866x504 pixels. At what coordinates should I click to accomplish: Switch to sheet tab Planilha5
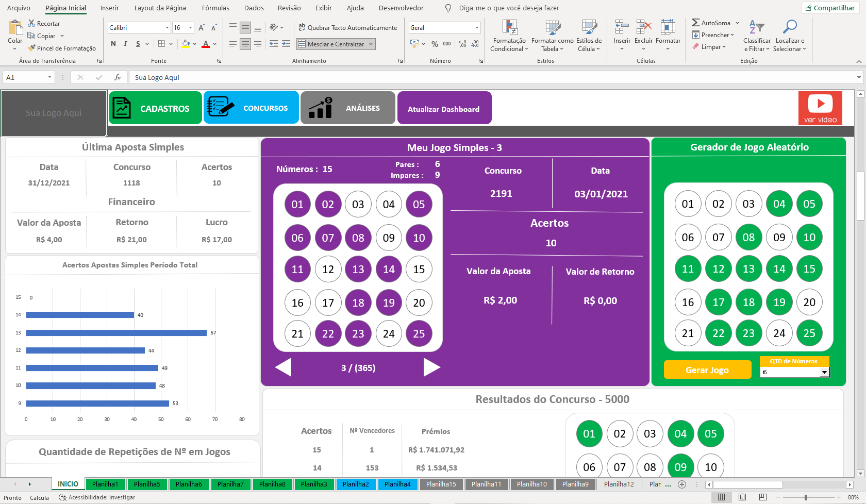coord(147,484)
